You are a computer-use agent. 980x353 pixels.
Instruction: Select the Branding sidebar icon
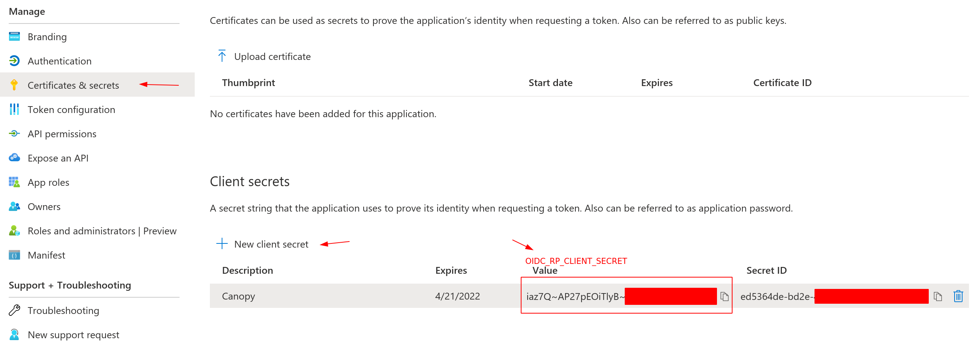pos(14,36)
